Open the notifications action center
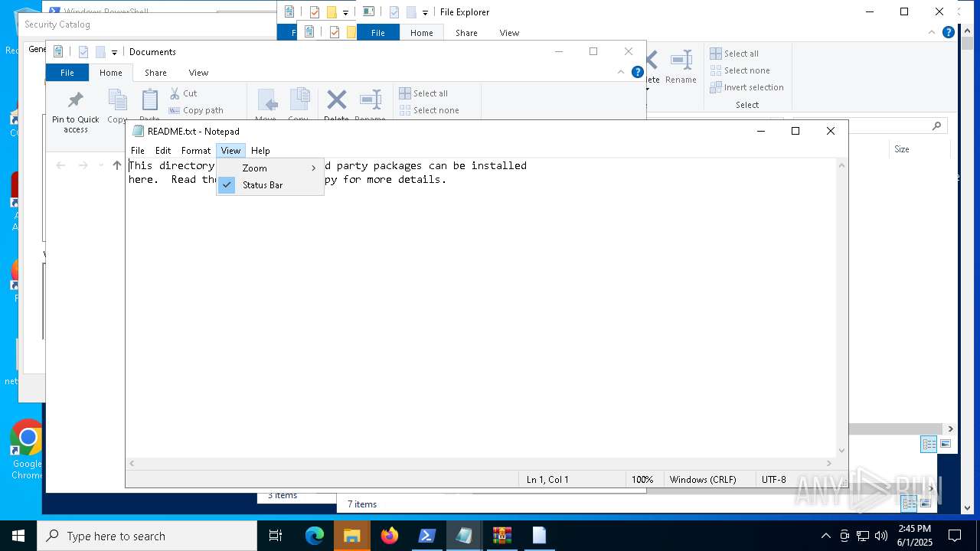The image size is (980, 551). point(954,536)
